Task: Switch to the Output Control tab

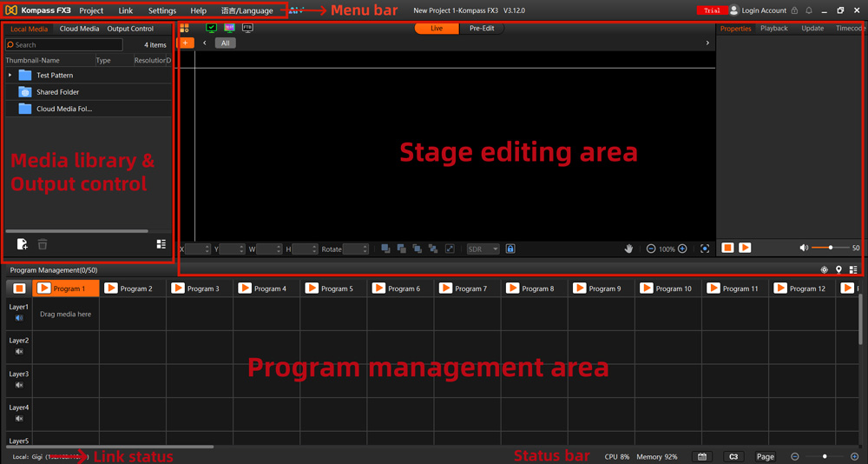Action: point(131,29)
